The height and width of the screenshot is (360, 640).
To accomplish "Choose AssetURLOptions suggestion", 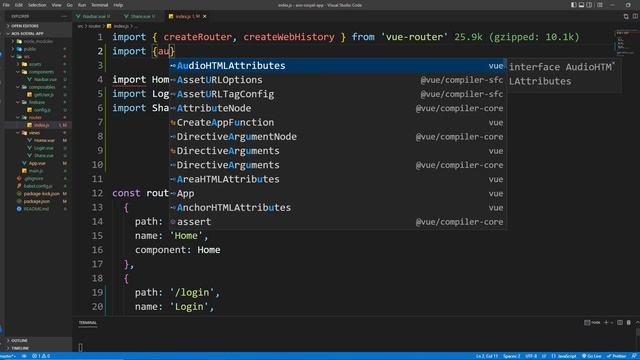I will 338,80.
